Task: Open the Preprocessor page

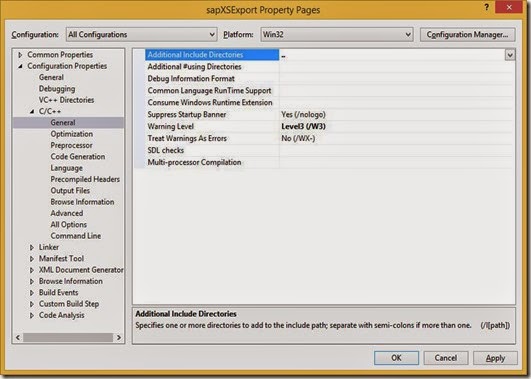Action: coord(71,145)
